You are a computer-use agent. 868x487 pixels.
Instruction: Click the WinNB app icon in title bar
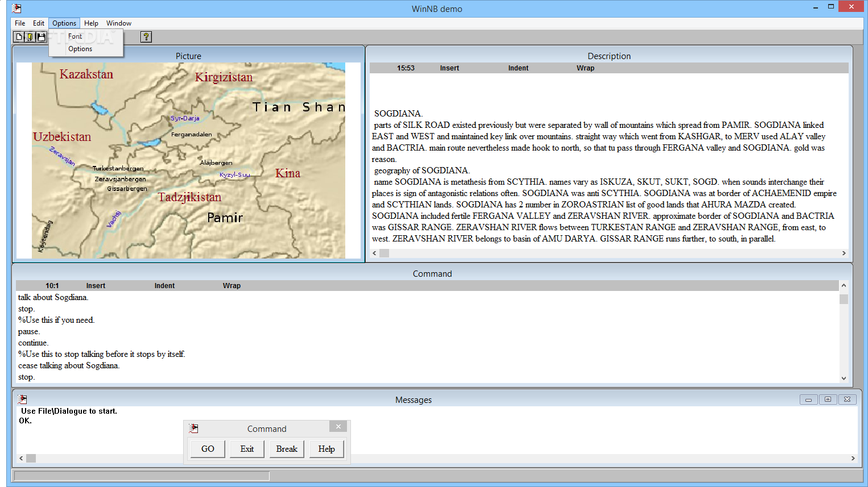point(16,8)
